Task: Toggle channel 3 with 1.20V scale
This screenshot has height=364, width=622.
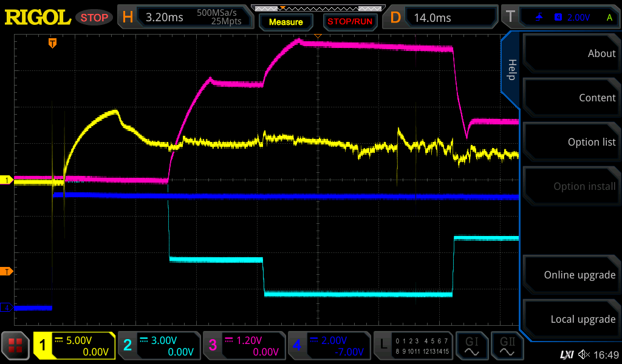Action: [244, 346]
